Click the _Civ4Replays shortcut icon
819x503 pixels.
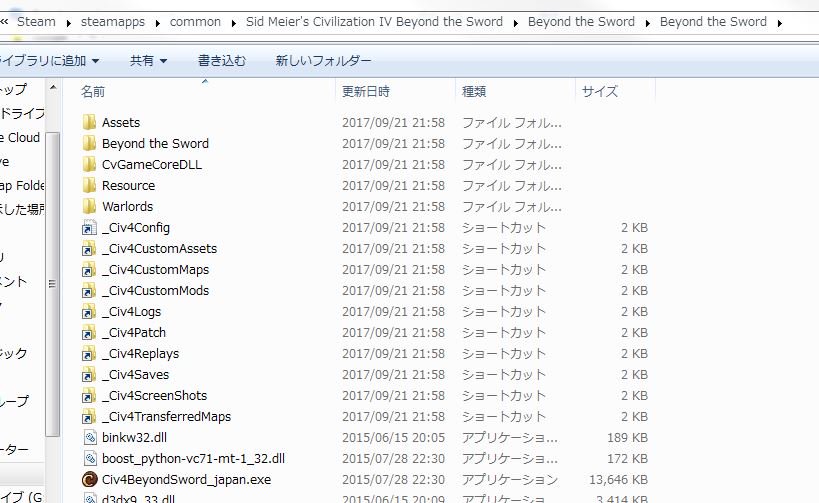pos(89,354)
